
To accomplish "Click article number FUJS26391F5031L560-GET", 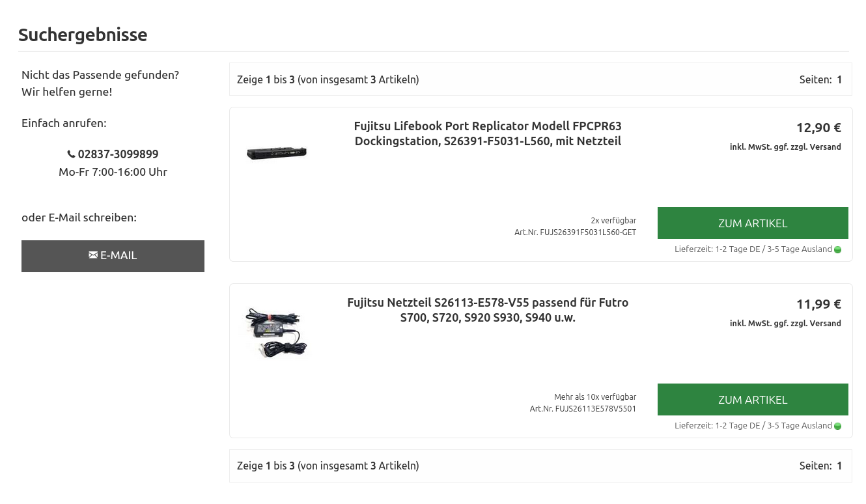I will (575, 232).
